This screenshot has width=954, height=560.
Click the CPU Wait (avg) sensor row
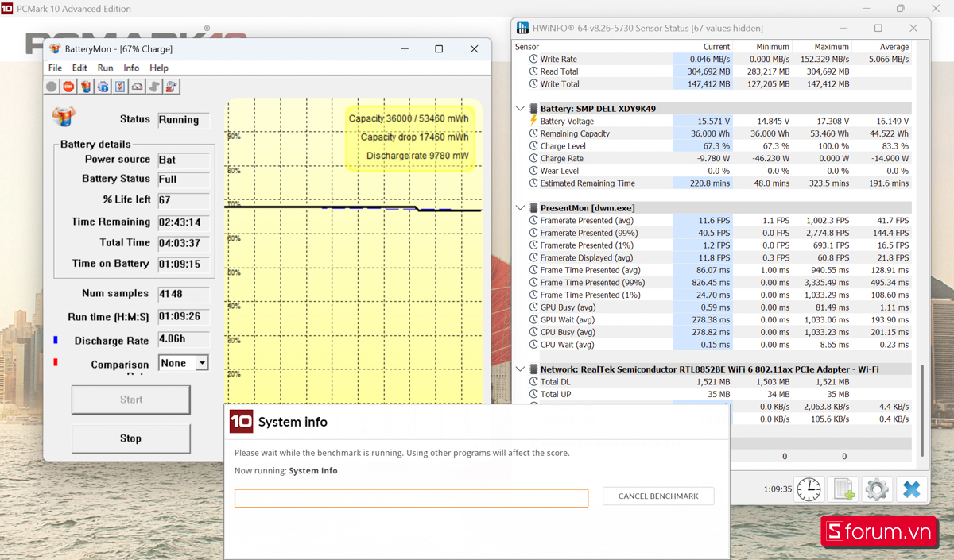tap(713, 345)
